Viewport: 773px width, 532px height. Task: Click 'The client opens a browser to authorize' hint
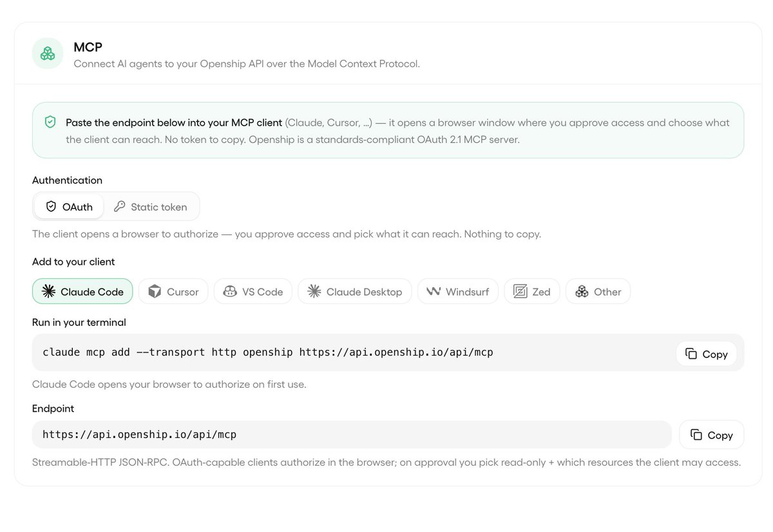click(287, 234)
